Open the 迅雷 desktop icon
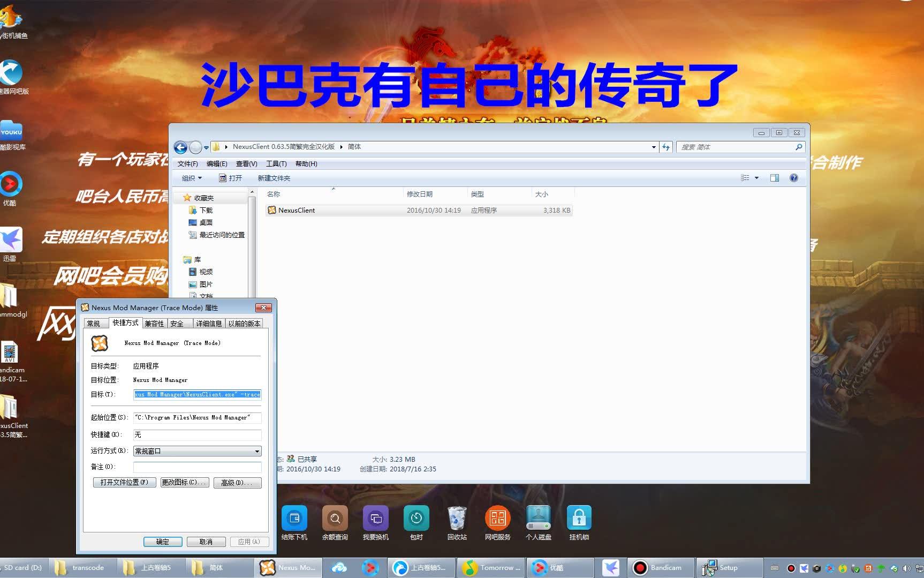Screen dimensions: 924x578 click(x=11, y=244)
